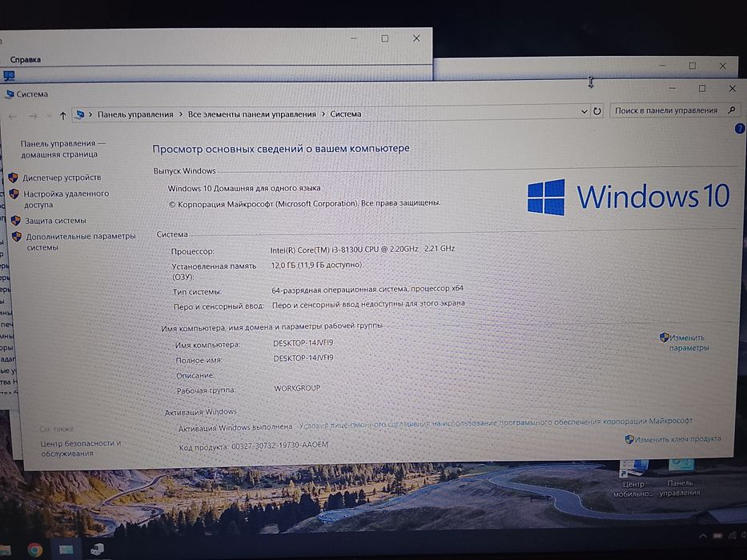The image size is (747, 560).
Task: Click shield icon next to Изменить ключ продукта
Action: (x=629, y=439)
